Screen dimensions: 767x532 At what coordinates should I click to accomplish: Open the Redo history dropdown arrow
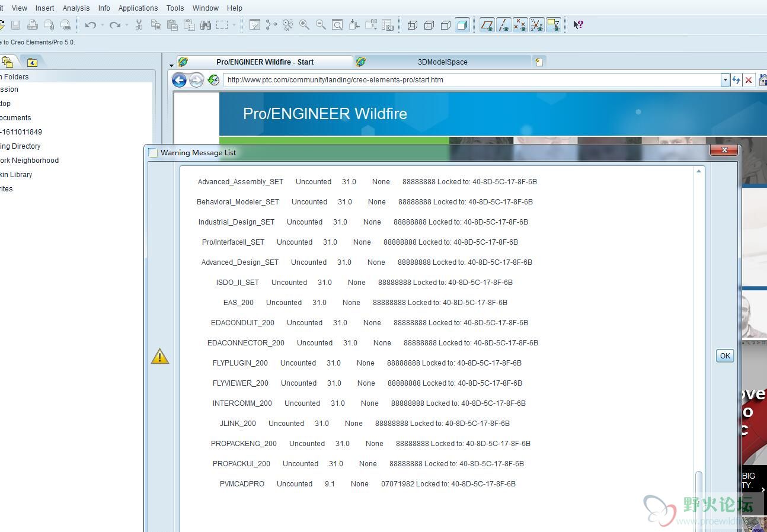point(127,25)
